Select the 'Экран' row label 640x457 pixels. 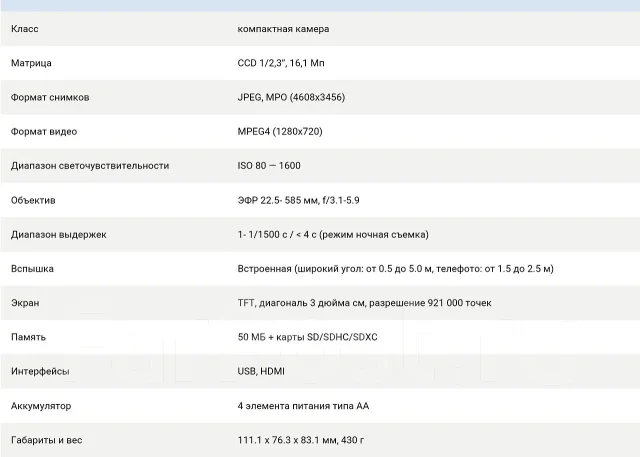[25, 303]
